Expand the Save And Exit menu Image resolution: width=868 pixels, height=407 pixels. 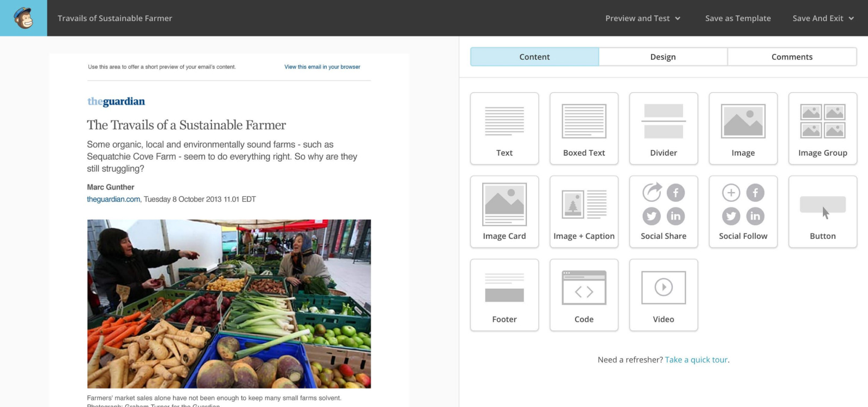[x=822, y=18]
